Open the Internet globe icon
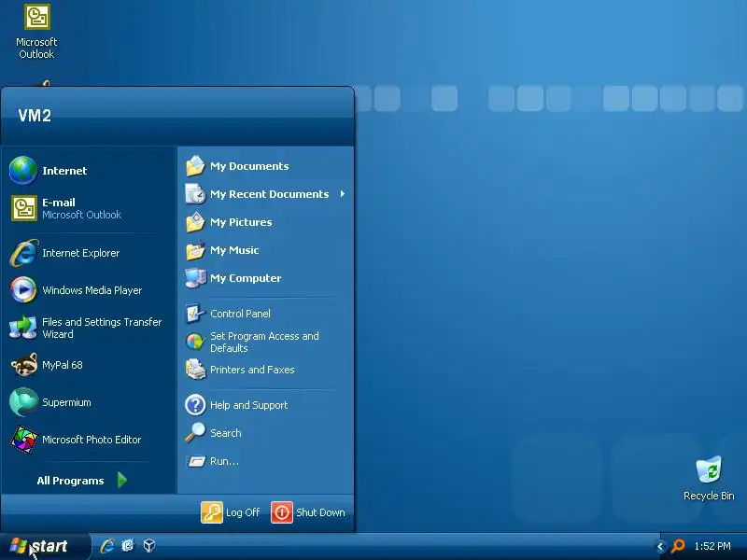This screenshot has width=747, height=560. (x=22, y=170)
